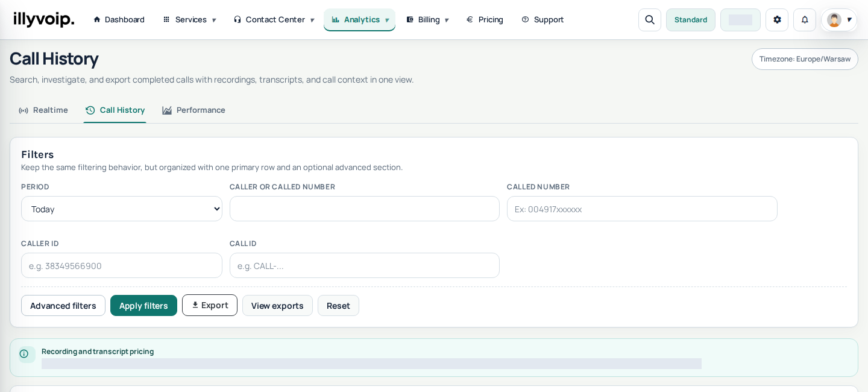868x392 pixels.
Task: Click the Export button
Action: point(210,305)
